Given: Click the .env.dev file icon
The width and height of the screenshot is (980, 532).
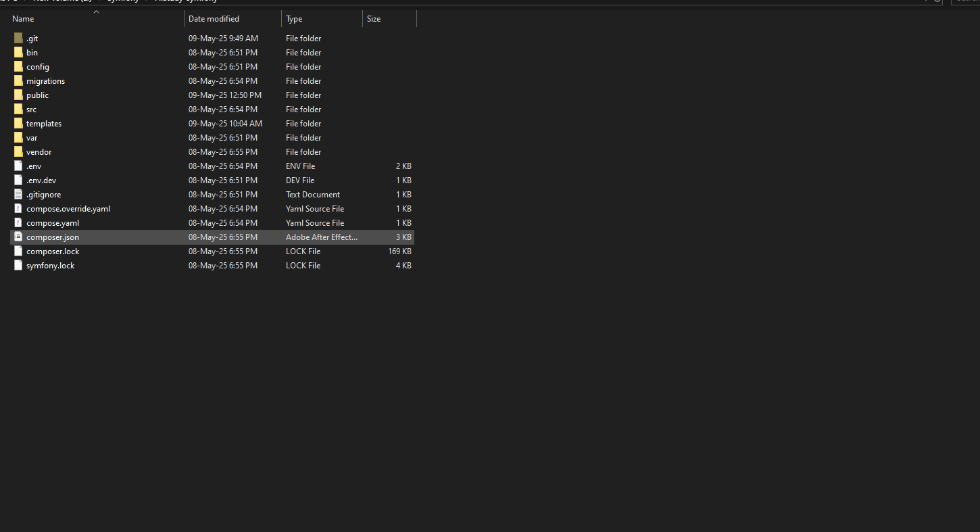Looking at the screenshot, I should point(18,180).
